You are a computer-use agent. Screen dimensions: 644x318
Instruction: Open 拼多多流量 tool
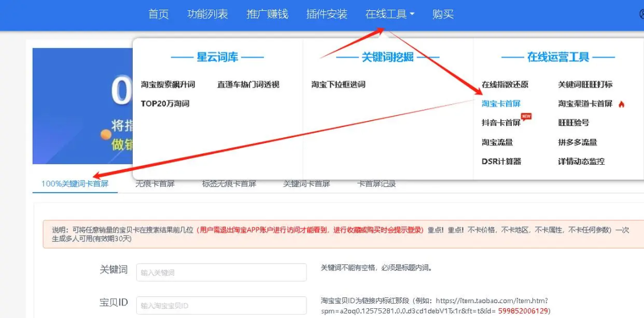578,142
